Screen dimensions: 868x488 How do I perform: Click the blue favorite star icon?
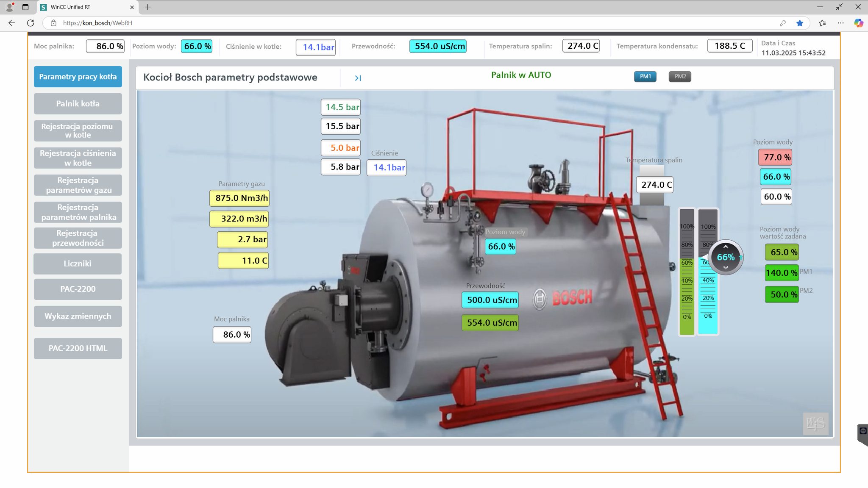click(x=800, y=23)
